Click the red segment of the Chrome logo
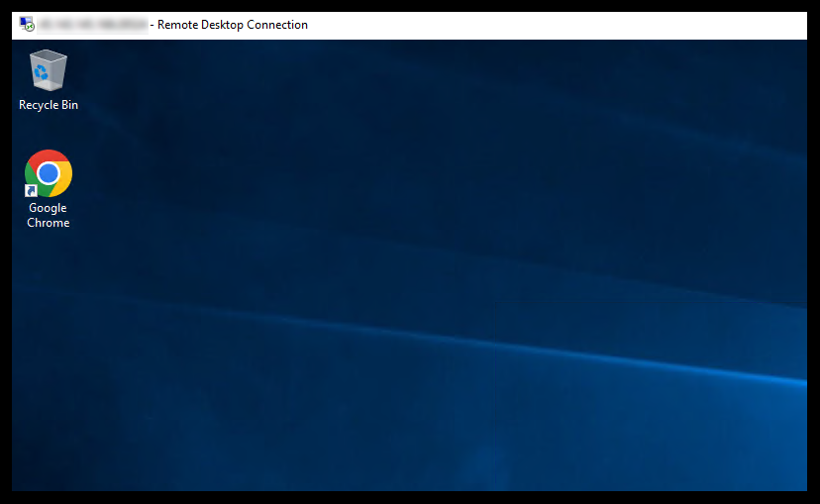Screen dimensions: 820x504 49,157
